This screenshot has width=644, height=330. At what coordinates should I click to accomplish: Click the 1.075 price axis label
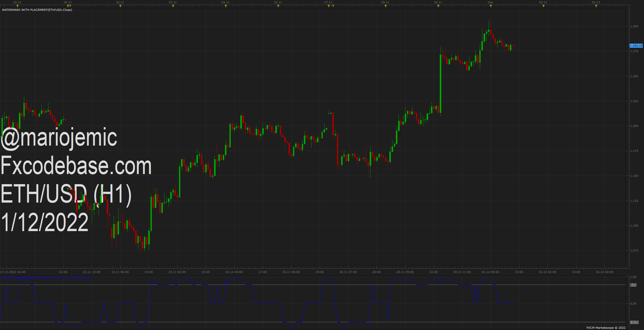tap(634, 251)
